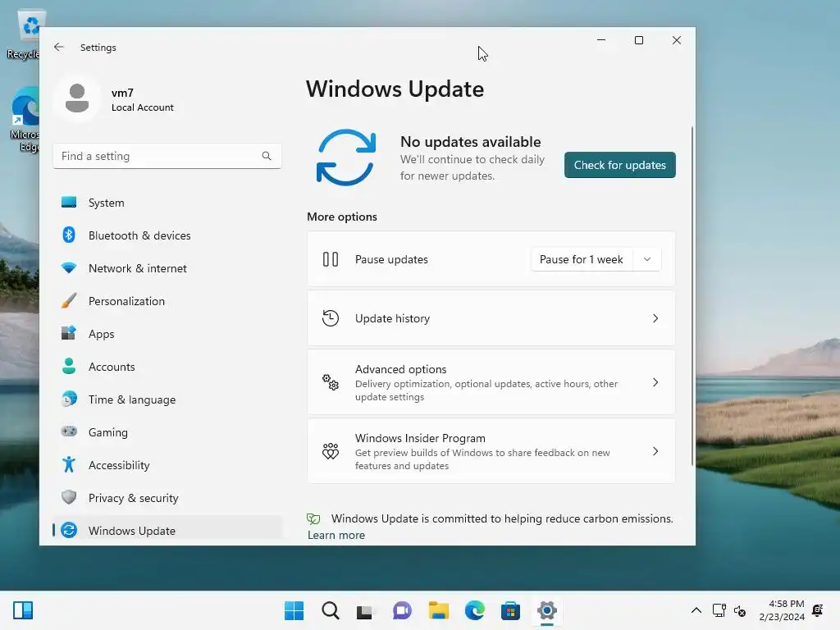The height and width of the screenshot is (630, 840).
Task: Click the Windows Update sync icon in sidebar
Action: click(x=69, y=531)
